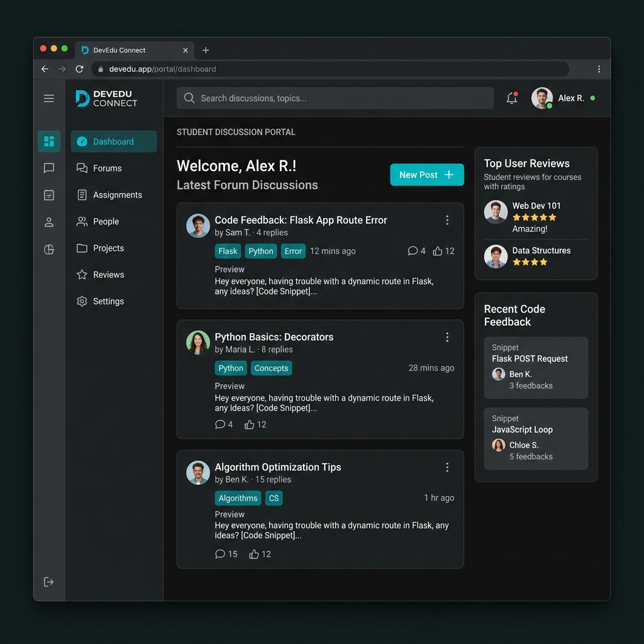
Task: Open the Data Structures review
Action: [536, 257]
